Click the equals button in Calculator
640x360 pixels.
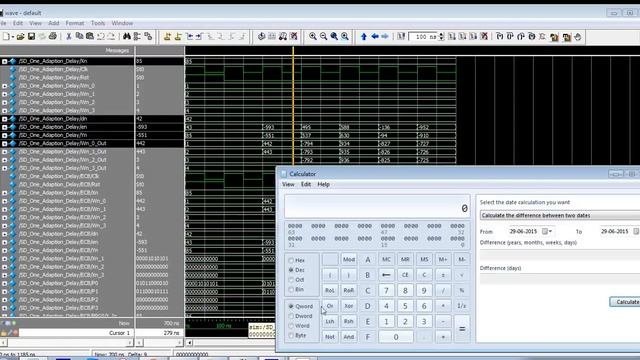tap(462, 329)
